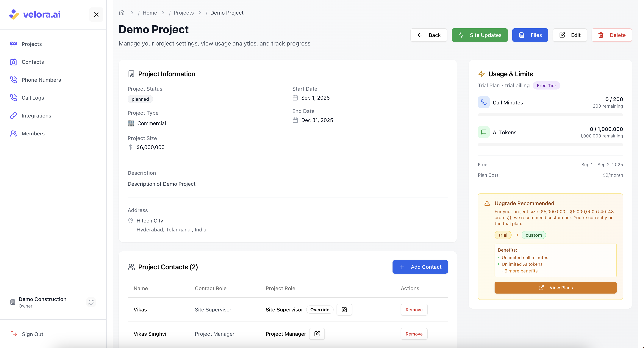This screenshot has width=644, height=348.
Task: Click the Start Date calendar icon
Action: 295,98
